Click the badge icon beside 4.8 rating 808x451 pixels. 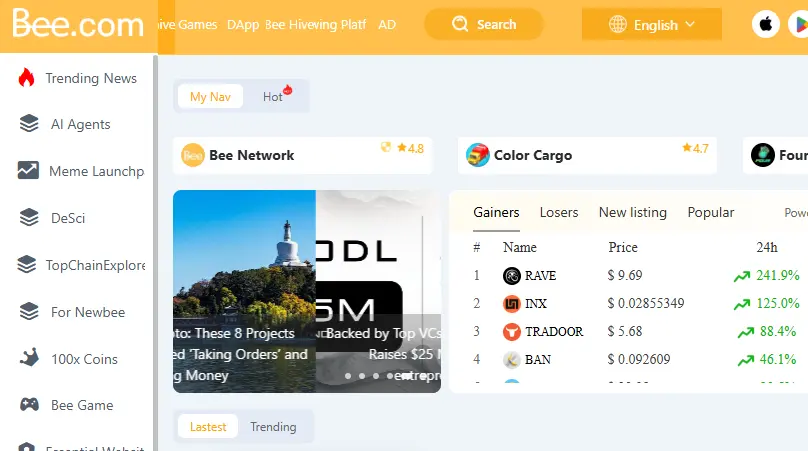tap(385, 147)
